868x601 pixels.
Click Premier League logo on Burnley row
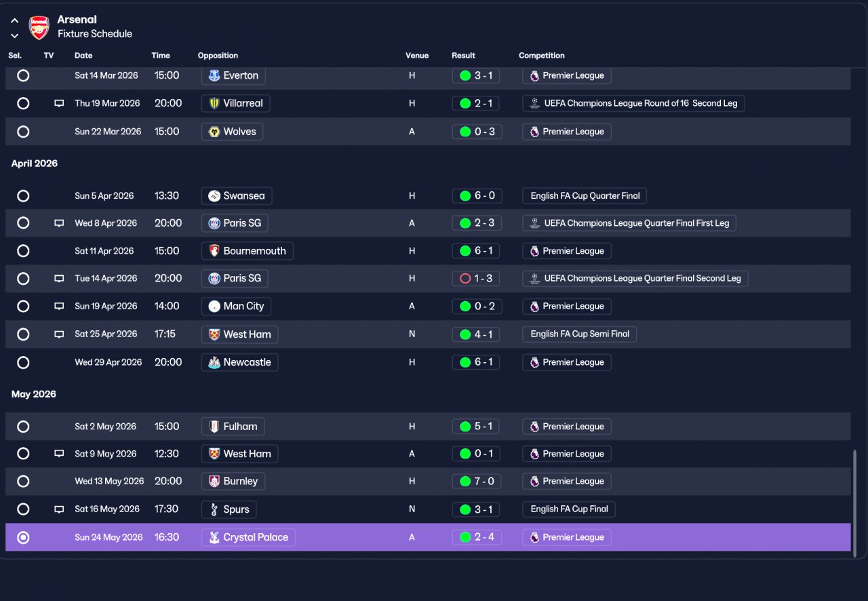click(534, 481)
